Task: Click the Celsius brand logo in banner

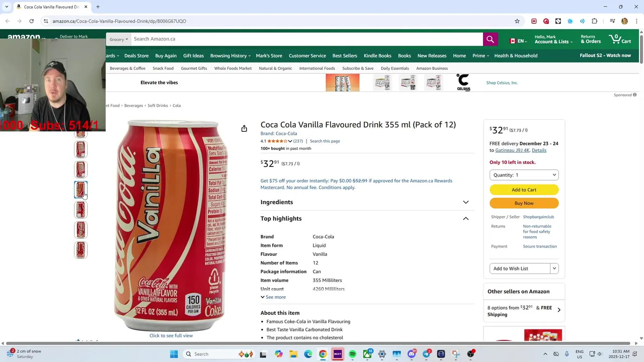Action: [x=463, y=82]
